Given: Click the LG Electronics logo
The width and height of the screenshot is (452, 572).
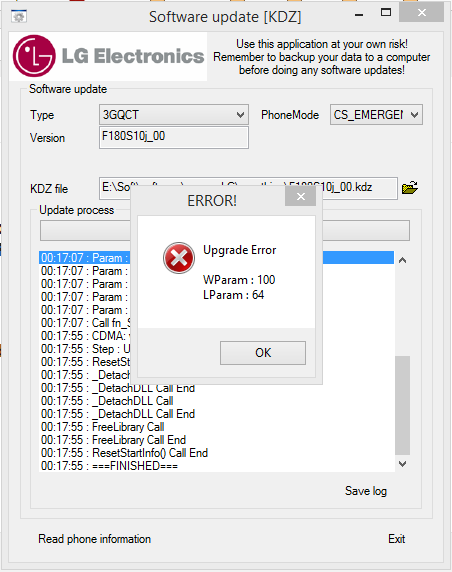Looking at the screenshot, I should (108, 56).
